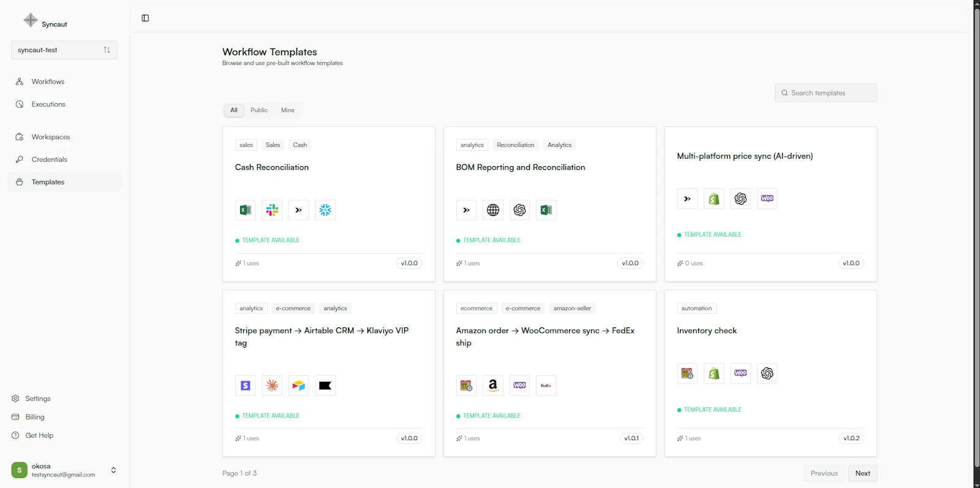Click the okosa user avatar

[19, 470]
